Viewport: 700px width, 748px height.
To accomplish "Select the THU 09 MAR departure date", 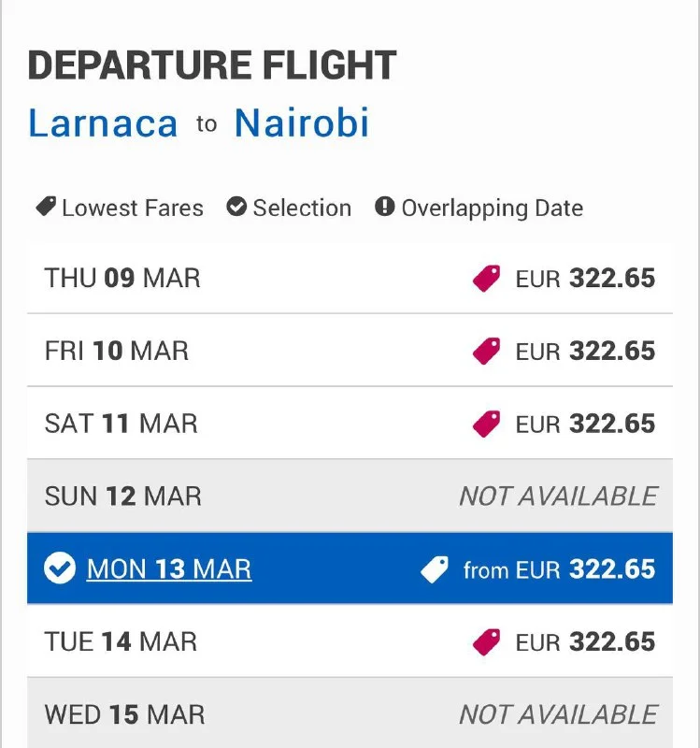I will [x=122, y=279].
